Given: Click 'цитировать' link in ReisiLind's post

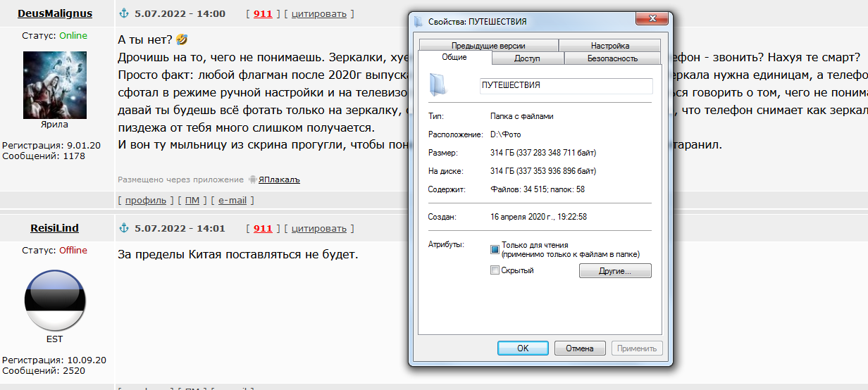Looking at the screenshot, I should 319,228.
